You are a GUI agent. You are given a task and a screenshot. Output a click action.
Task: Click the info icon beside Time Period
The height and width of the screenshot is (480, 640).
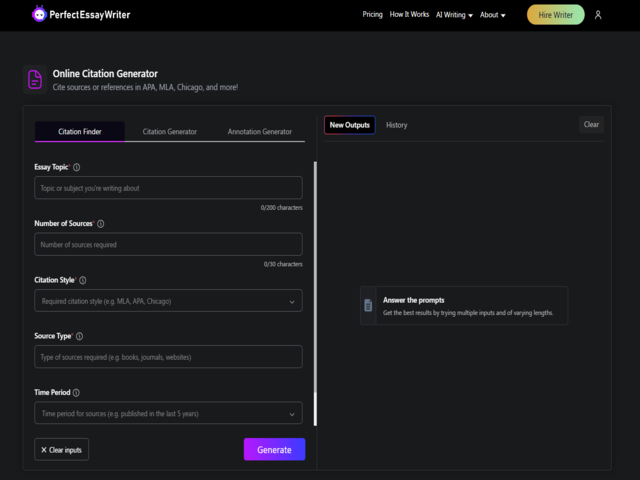(x=76, y=393)
